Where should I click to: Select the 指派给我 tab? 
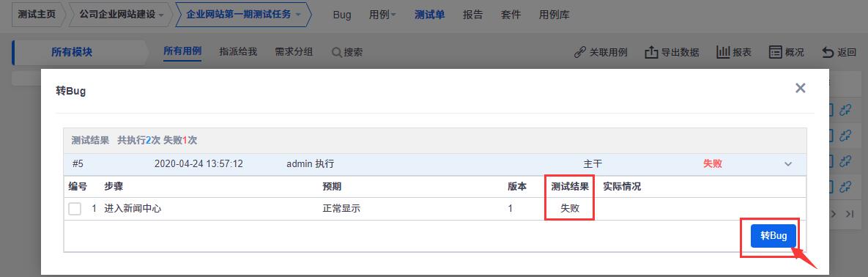point(238,52)
